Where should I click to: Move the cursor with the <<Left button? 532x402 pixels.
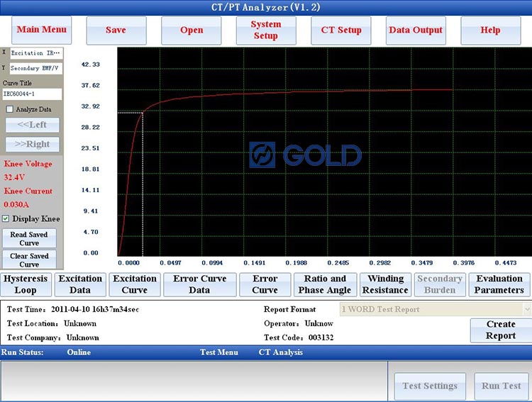pyautogui.click(x=33, y=125)
